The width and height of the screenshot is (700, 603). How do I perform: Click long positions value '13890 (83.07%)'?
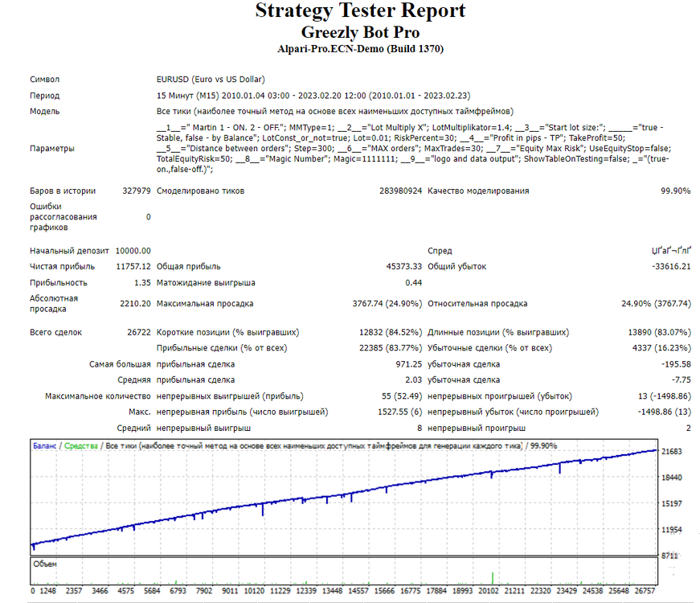click(659, 332)
